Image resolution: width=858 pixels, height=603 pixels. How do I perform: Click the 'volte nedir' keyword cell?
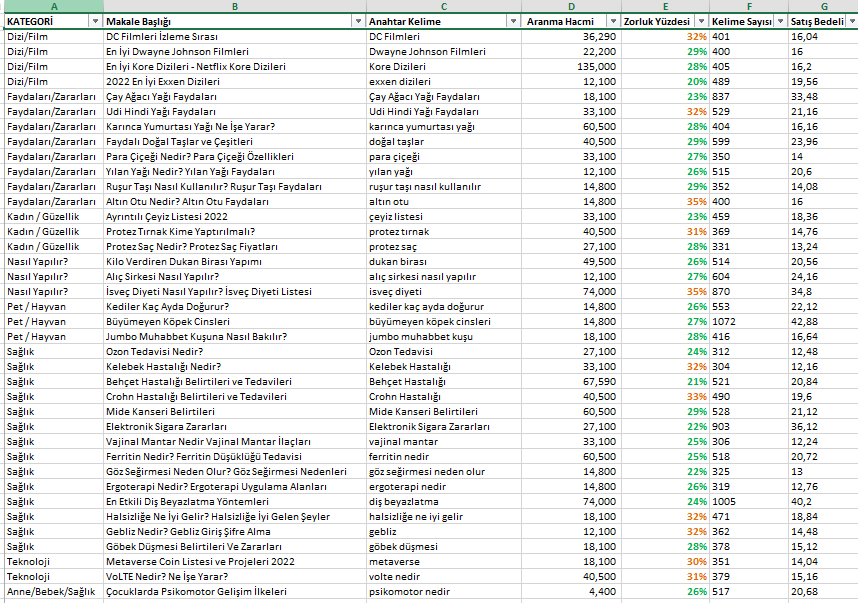pyautogui.click(x=444, y=577)
